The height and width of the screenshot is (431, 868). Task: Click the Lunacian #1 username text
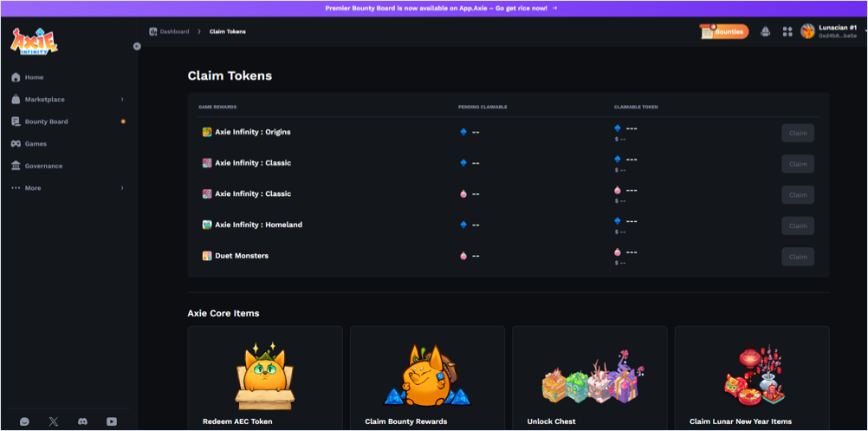(x=838, y=28)
